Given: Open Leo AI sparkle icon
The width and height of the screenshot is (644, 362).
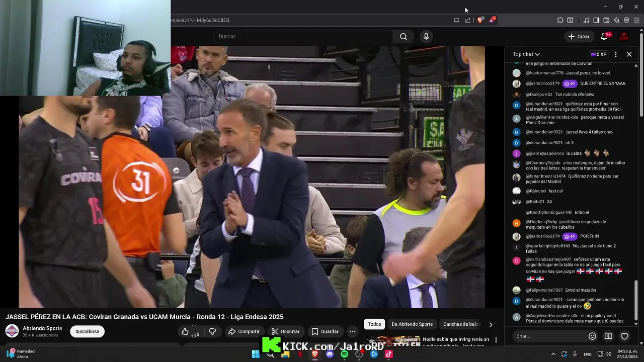Looking at the screenshot, I should (x=616, y=20).
